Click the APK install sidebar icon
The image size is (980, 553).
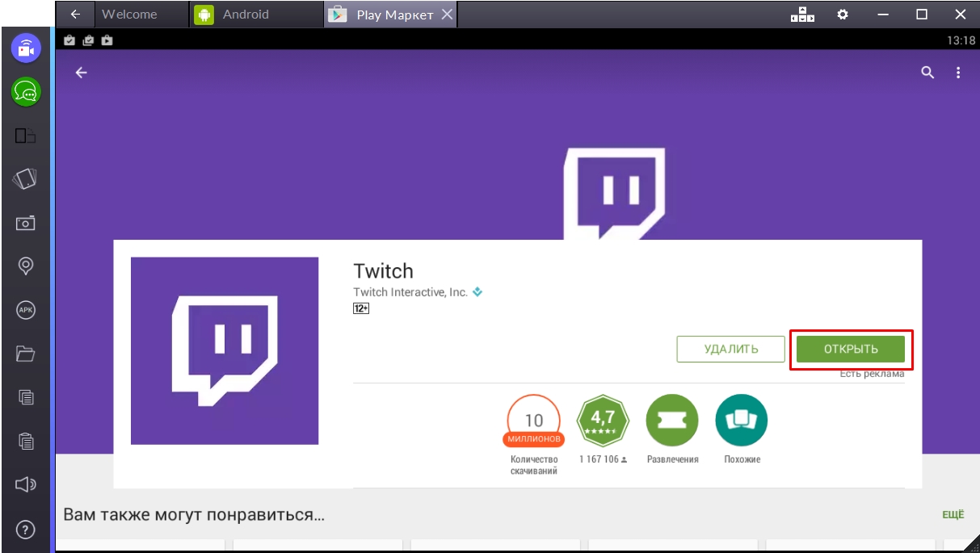tap(26, 309)
